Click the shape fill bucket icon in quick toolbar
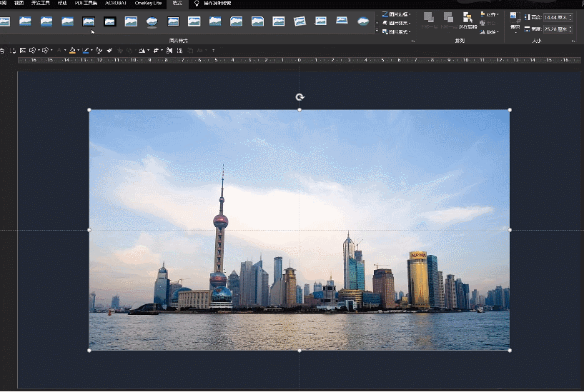584x392 pixels. [73, 51]
